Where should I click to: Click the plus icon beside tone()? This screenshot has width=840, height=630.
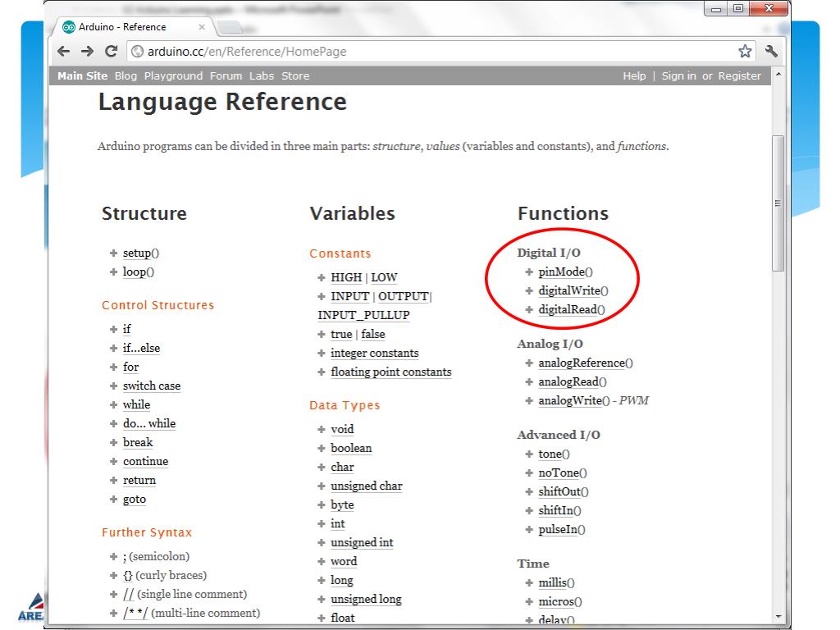[x=529, y=454]
